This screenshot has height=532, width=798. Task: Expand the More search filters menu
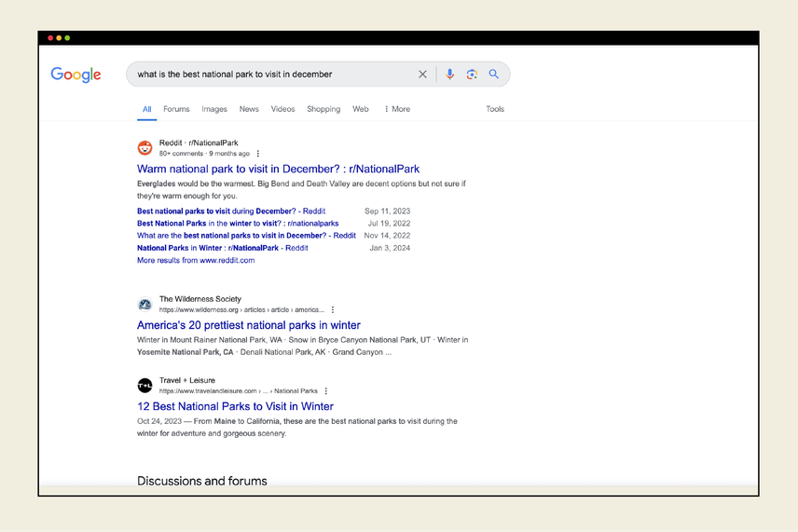397,109
